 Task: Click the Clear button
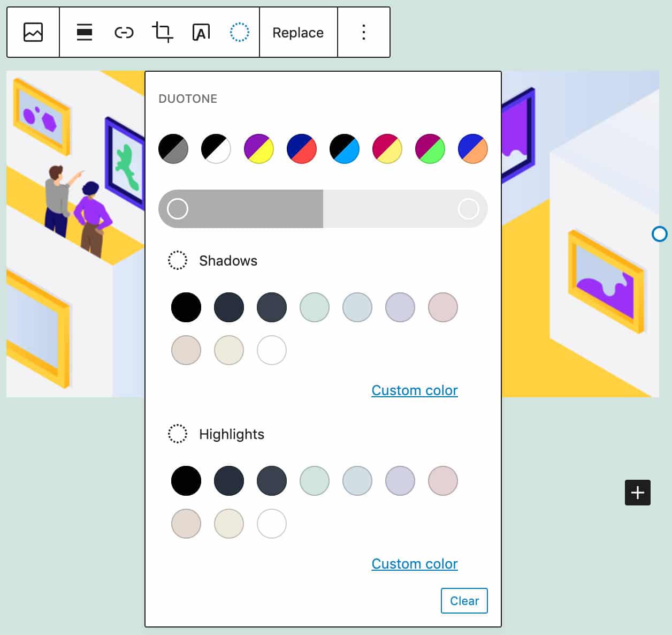(x=464, y=601)
